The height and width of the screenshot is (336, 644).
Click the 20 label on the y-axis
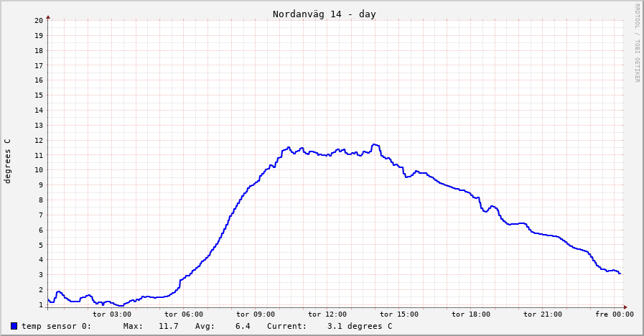(39, 20)
